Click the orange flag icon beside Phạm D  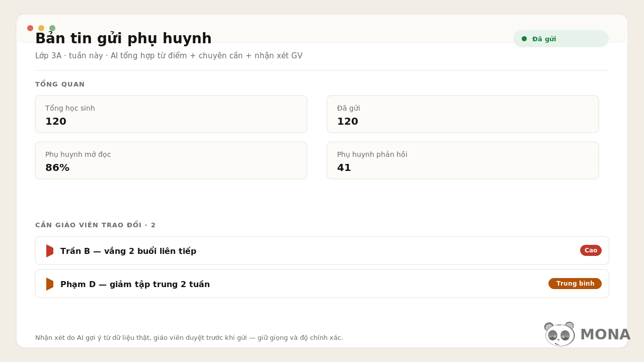coord(50,284)
